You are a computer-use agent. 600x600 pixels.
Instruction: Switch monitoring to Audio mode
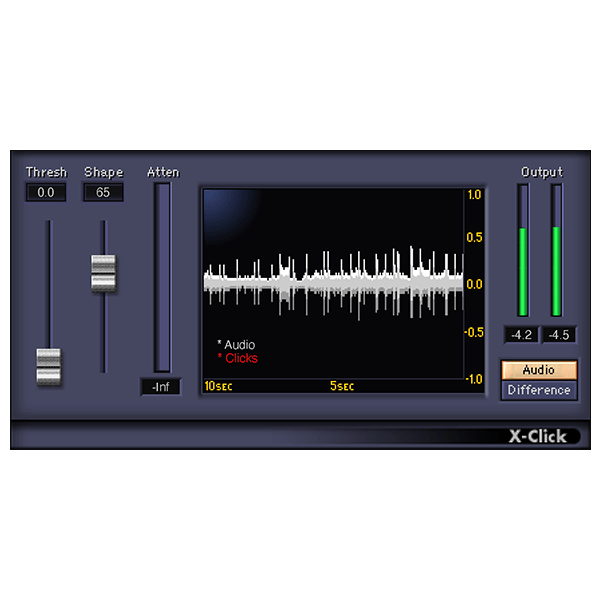point(539,370)
